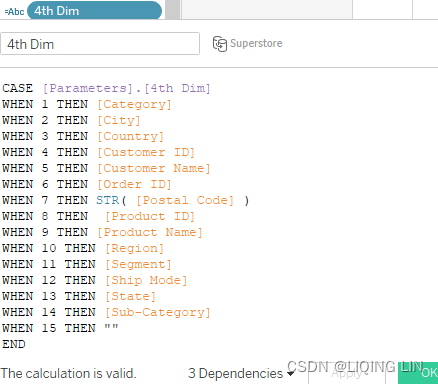Click the =Abc type icon beside pill
This screenshot has width=438, height=384.
tap(14, 12)
